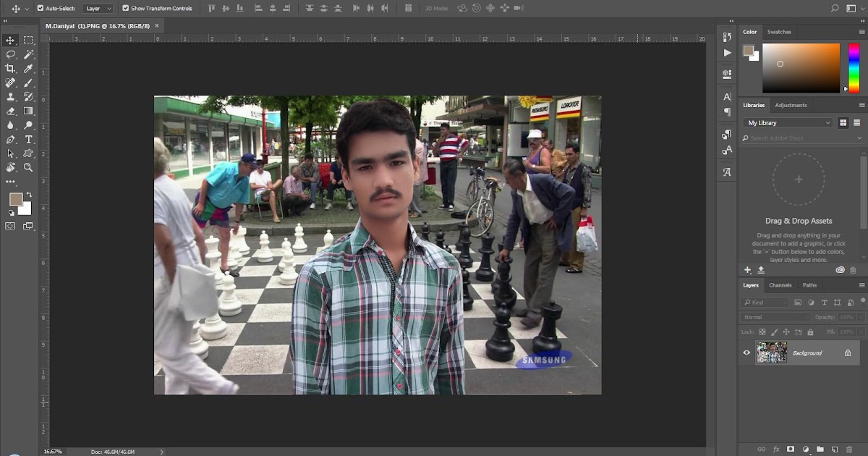Select the Lasso tool
Viewport: 868px width, 456px height.
(10, 56)
